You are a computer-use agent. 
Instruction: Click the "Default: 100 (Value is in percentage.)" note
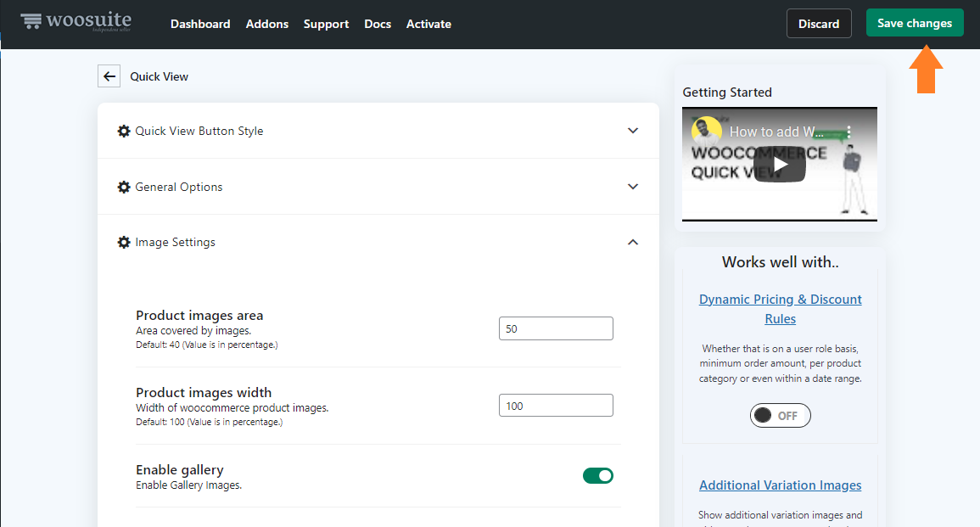pyautogui.click(x=210, y=422)
